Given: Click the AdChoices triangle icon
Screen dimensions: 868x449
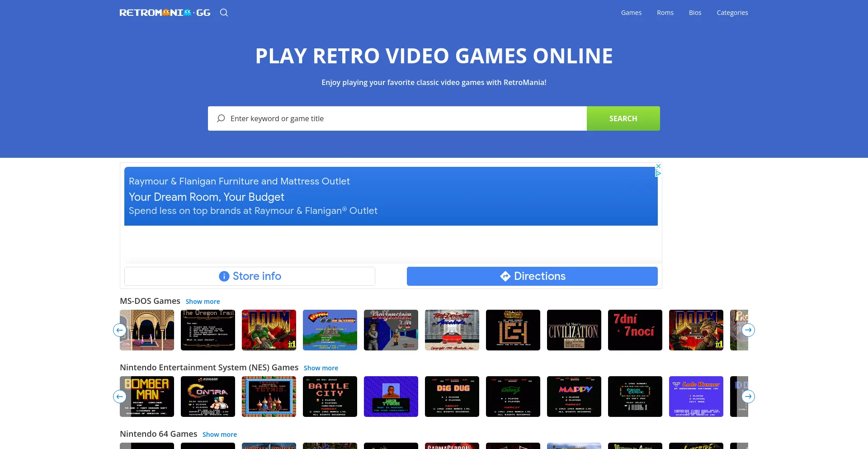Looking at the screenshot, I should coord(658,173).
